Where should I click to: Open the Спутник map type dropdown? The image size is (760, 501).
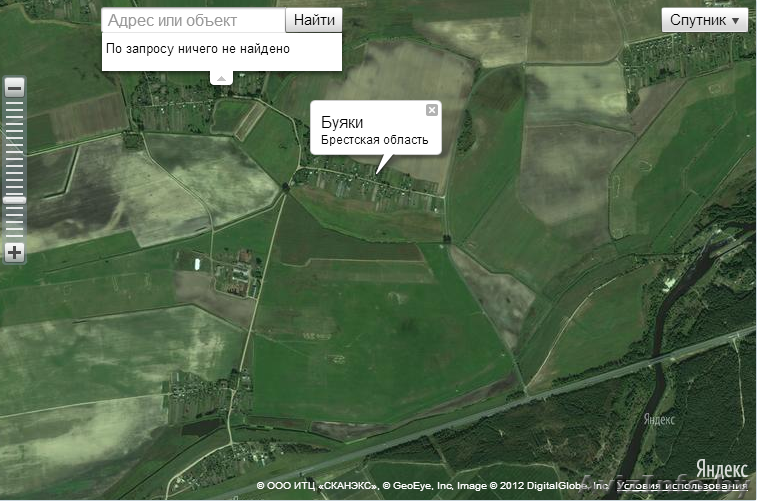click(x=704, y=20)
